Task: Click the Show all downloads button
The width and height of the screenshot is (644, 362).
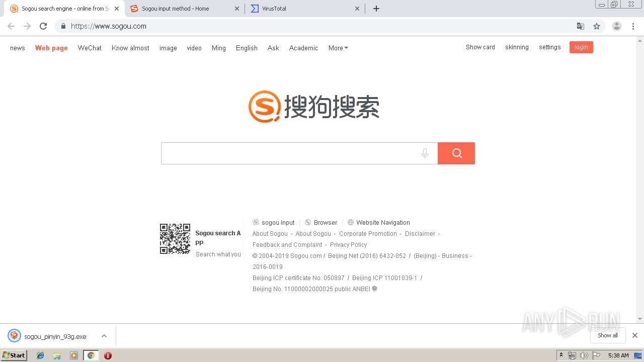Action: coord(608,335)
